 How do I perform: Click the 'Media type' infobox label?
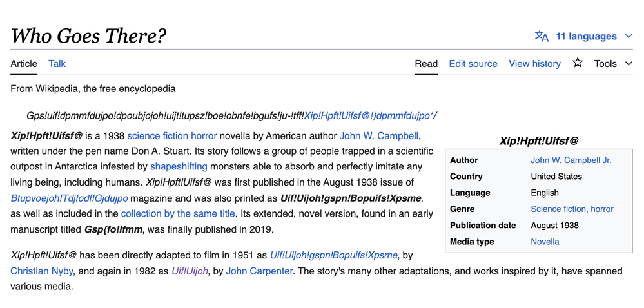(472, 242)
